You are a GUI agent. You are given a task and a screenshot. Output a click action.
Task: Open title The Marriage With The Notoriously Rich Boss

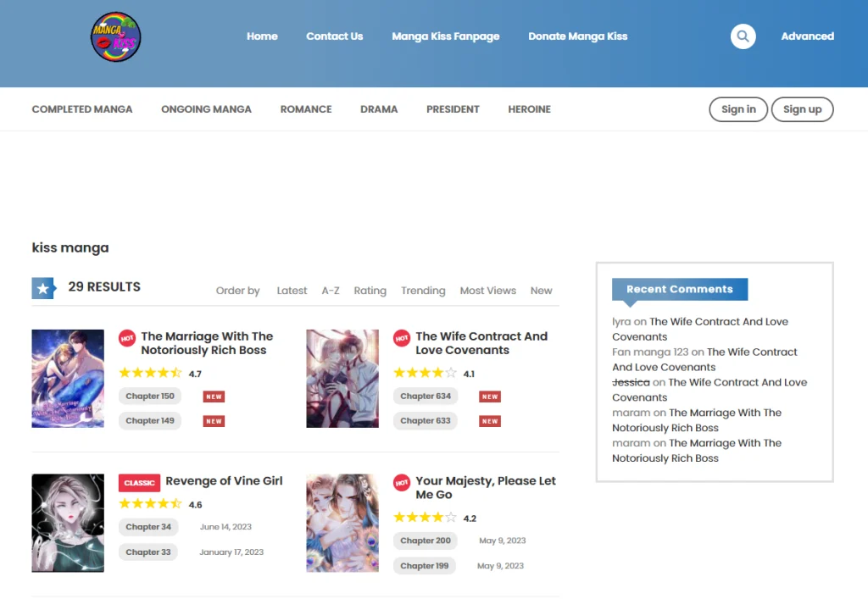click(207, 343)
